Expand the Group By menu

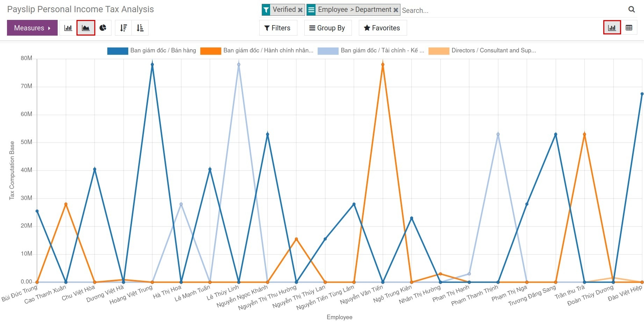[327, 28]
